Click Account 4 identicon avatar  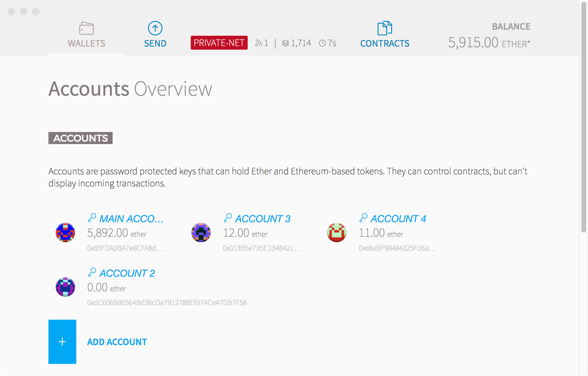click(x=337, y=233)
